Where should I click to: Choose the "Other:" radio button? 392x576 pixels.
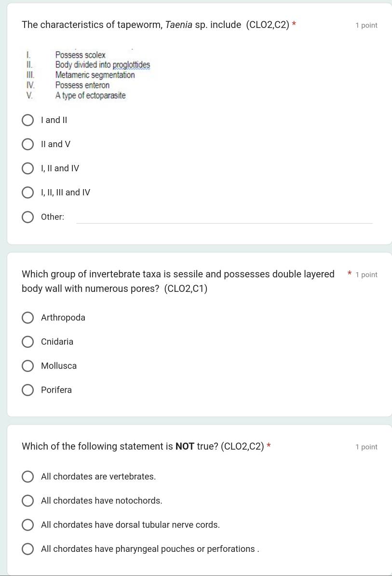pos(28,217)
